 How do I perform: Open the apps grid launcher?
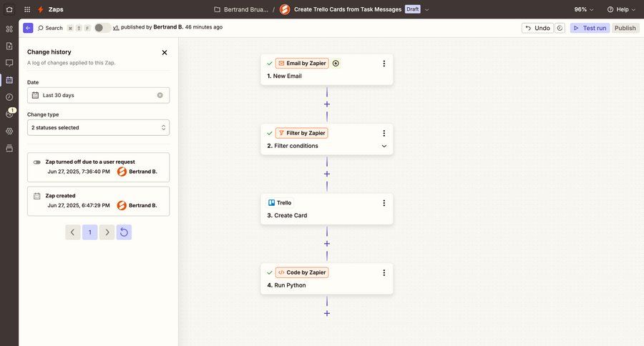27,9
